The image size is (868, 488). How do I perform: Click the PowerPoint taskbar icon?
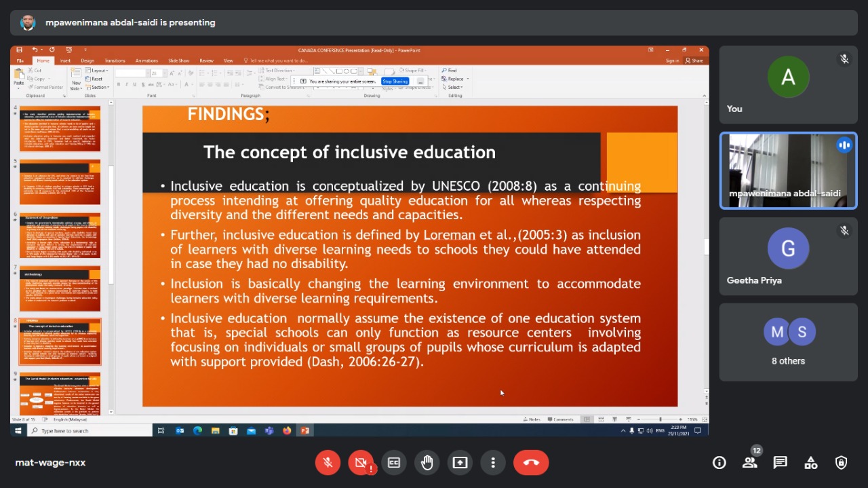click(304, 430)
